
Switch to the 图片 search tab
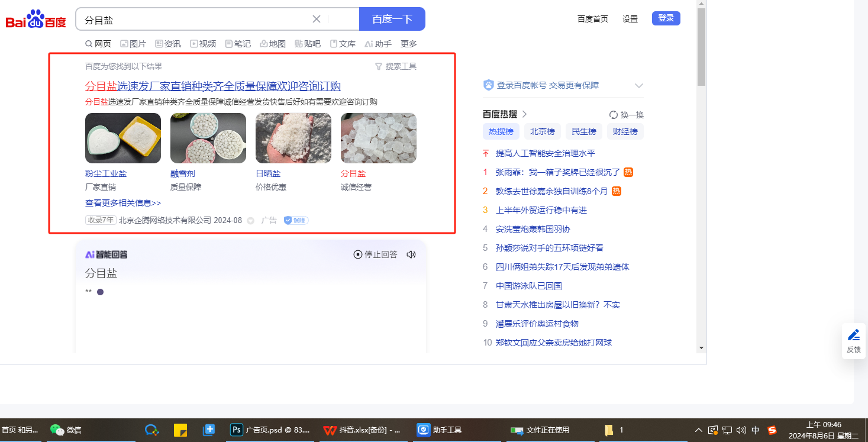[x=133, y=44]
